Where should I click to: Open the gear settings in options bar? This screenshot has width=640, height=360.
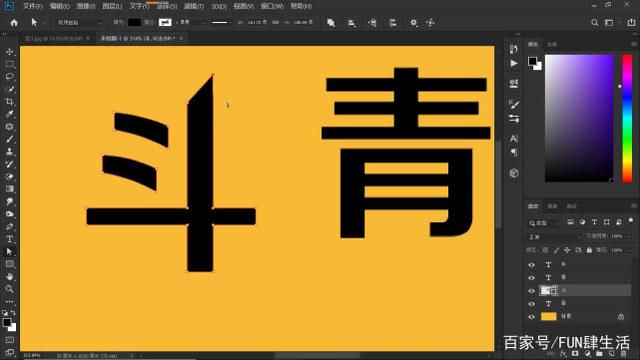coord(413,23)
